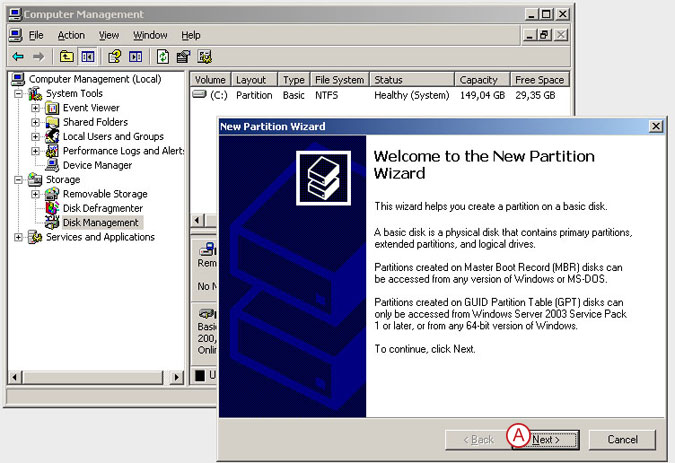Click the volume list's left scroll arrow
Screen dimensions: 675x463
pos(198,220)
